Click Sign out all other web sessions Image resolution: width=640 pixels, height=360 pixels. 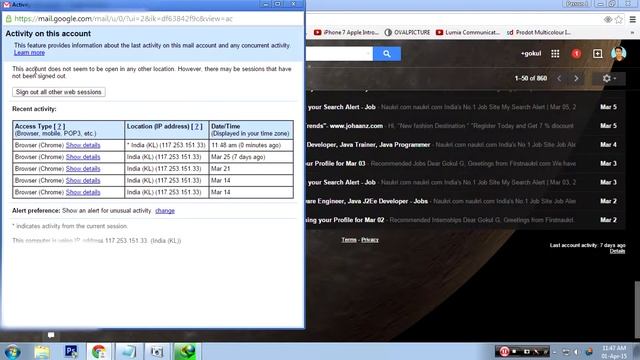coord(59,92)
